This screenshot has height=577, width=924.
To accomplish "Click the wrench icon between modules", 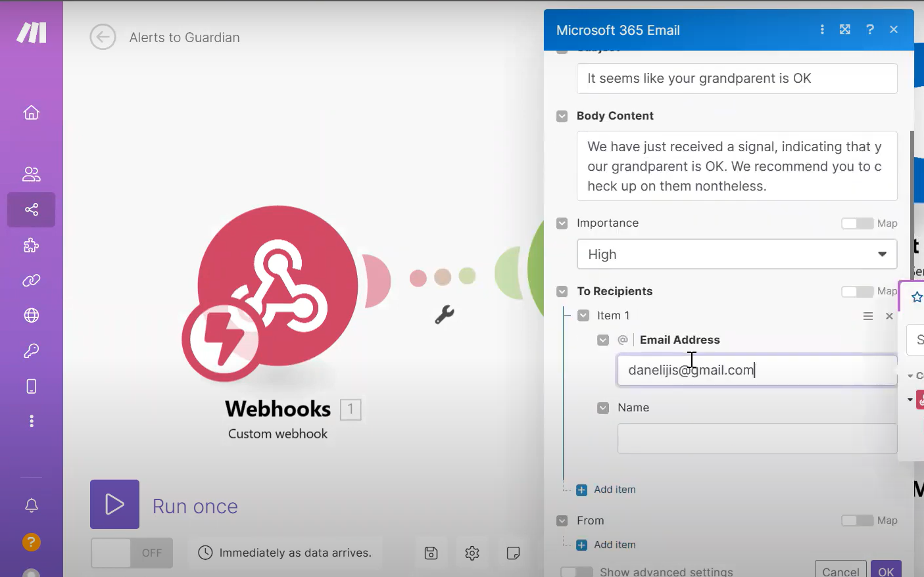I will (445, 315).
